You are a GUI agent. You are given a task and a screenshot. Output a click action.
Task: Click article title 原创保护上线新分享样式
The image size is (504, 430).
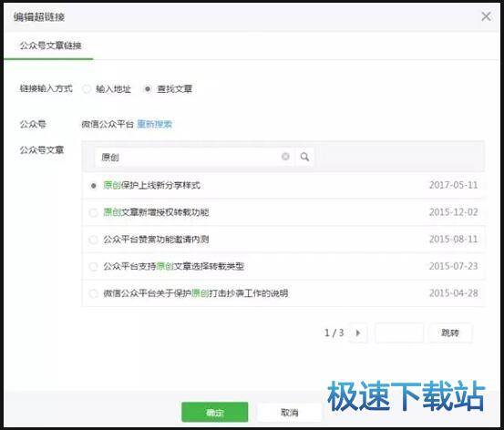(151, 186)
